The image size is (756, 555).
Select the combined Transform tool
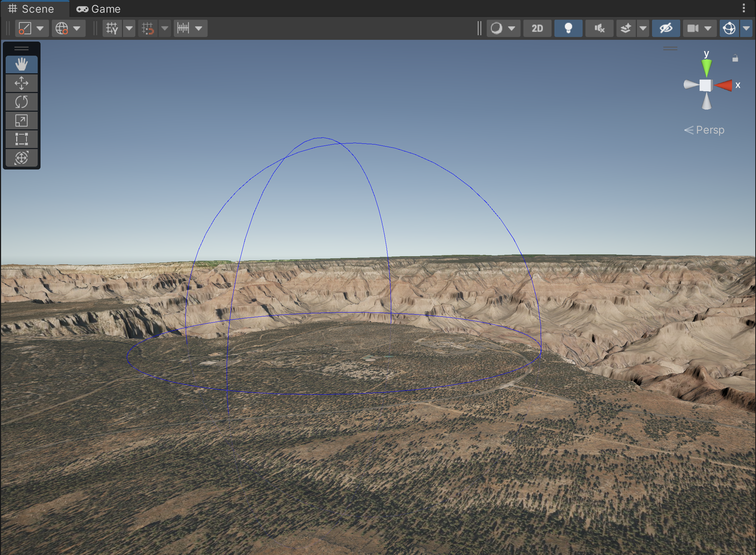(21, 158)
